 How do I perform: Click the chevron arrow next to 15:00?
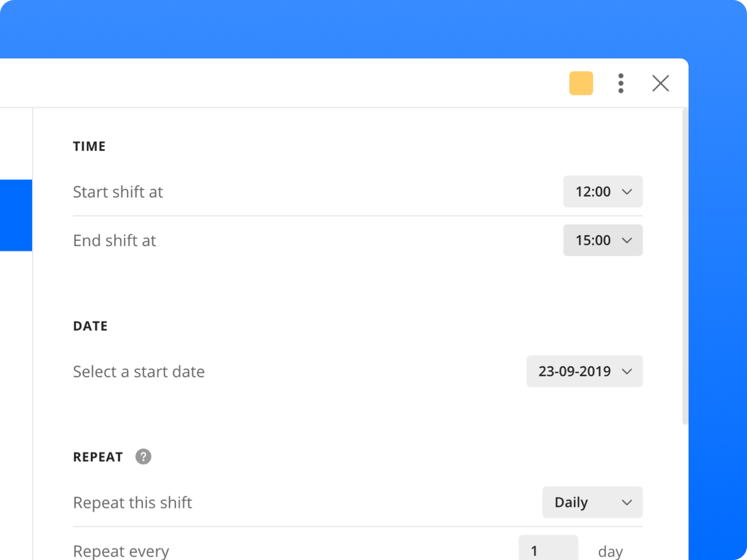click(627, 240)
